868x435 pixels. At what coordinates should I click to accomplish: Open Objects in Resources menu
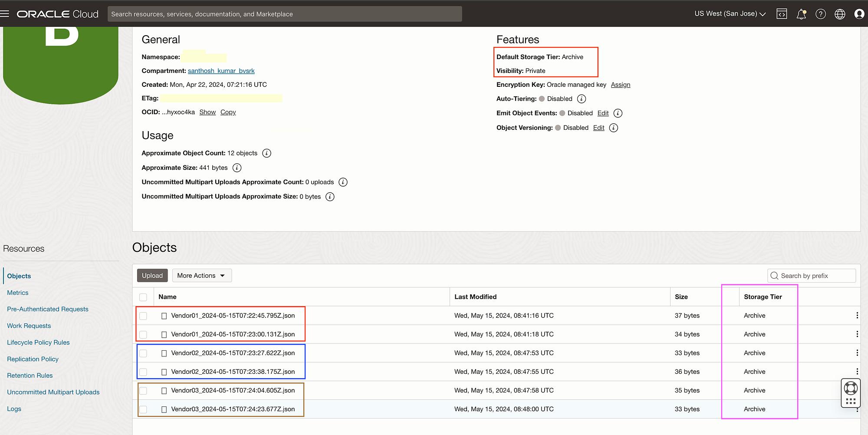pyautogui.click(x=19, y=276)
